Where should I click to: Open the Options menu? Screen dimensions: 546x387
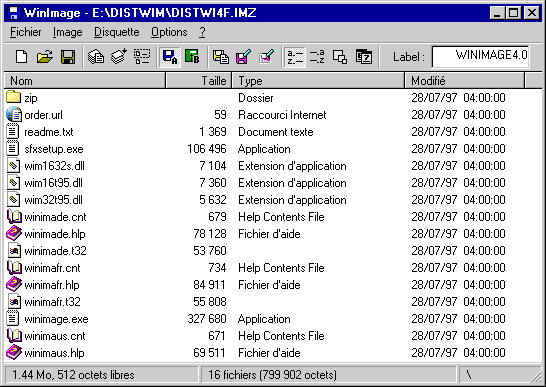(x=169, y=32)
